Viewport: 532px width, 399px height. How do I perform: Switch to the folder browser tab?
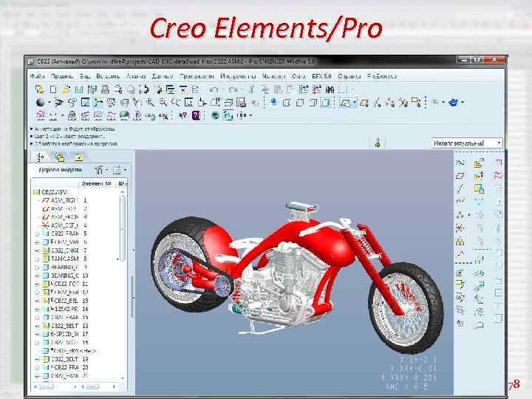pyautogui.click(x=59, y=157)
